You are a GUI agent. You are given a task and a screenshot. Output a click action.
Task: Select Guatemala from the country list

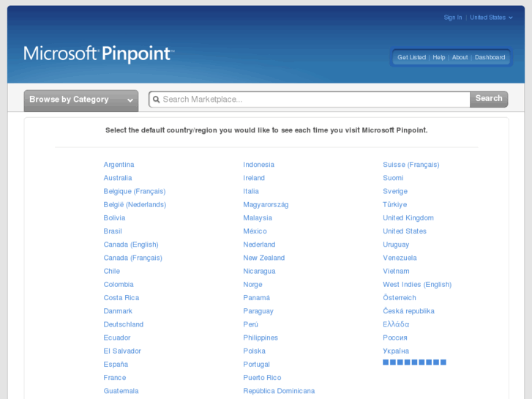pyautogui.click(x=121, y=391)
